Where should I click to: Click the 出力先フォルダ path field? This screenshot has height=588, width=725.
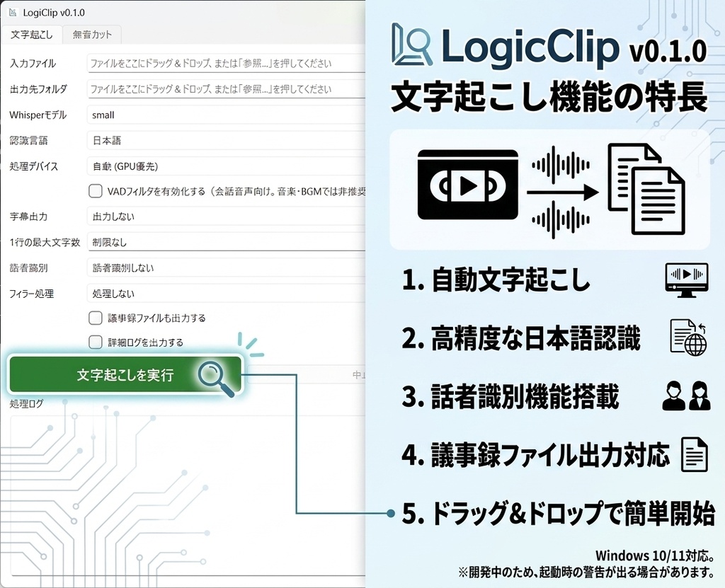point(226,88)
